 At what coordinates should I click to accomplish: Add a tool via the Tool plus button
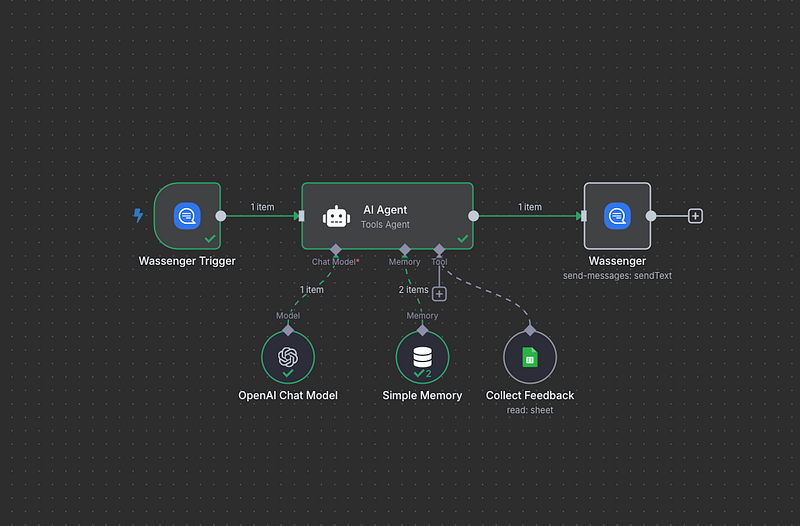click(x=439, y=293)
